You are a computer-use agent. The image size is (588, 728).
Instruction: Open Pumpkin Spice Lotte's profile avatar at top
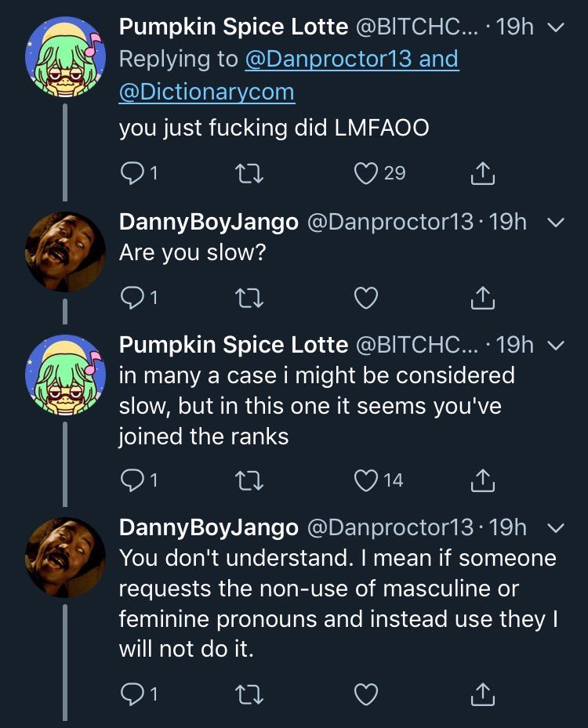(65, 56)
